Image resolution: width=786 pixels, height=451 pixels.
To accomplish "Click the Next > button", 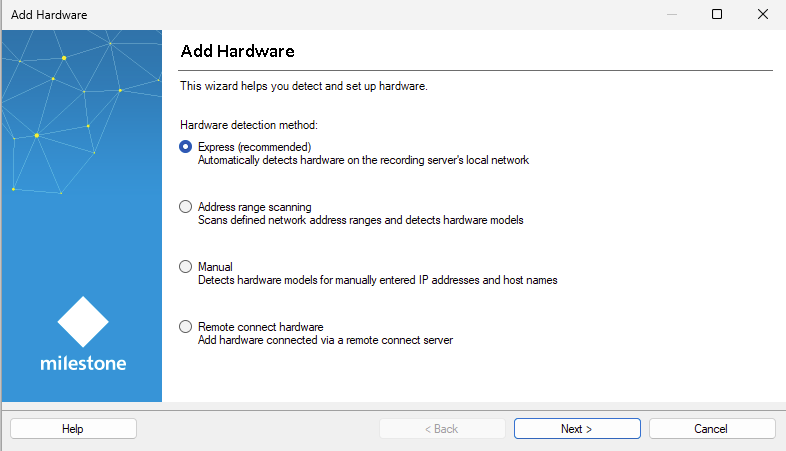I will [x=577, y=429].
